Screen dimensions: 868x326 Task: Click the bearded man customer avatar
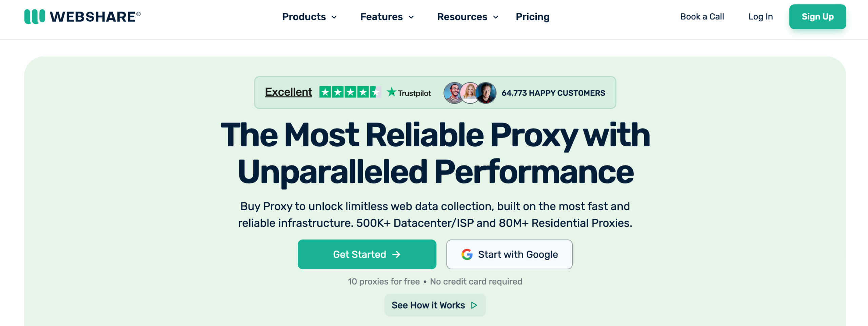454,93
